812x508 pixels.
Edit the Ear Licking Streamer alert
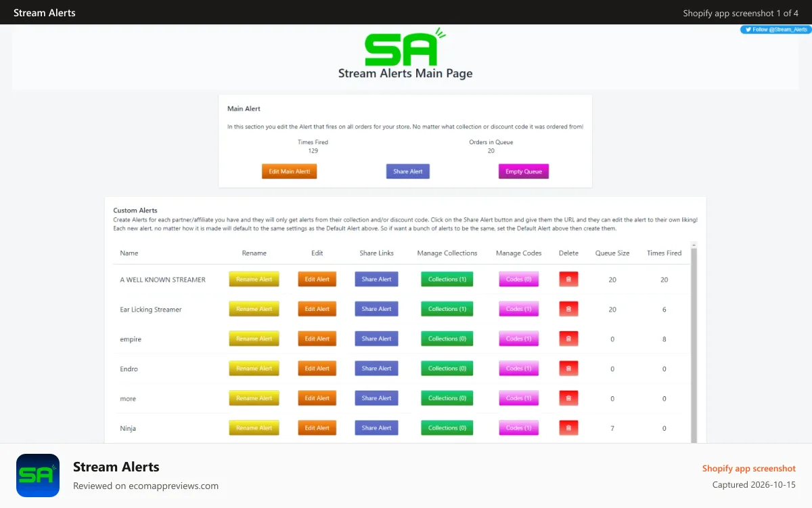click(317, 309)
